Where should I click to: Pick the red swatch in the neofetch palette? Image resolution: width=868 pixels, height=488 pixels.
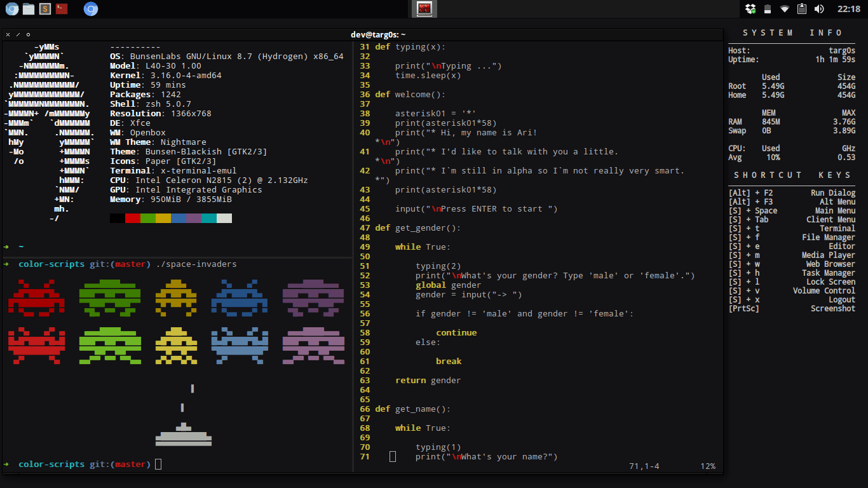pyautogui.click(x=133, y=218)
